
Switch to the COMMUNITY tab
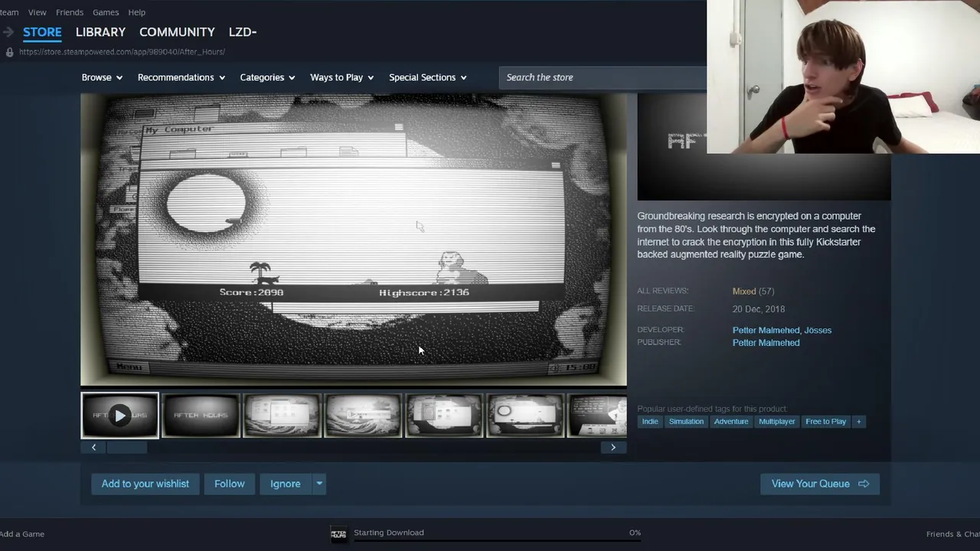177,32
